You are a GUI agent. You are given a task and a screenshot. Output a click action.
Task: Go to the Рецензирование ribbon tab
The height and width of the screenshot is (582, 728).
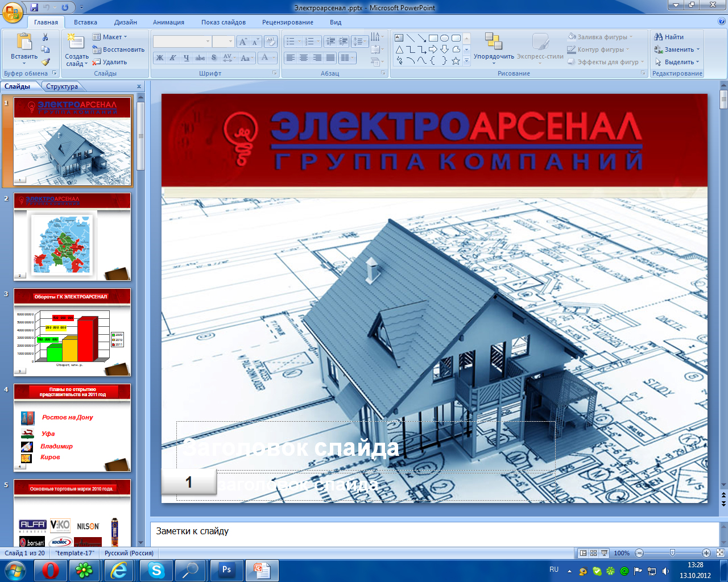click(288, 22)
